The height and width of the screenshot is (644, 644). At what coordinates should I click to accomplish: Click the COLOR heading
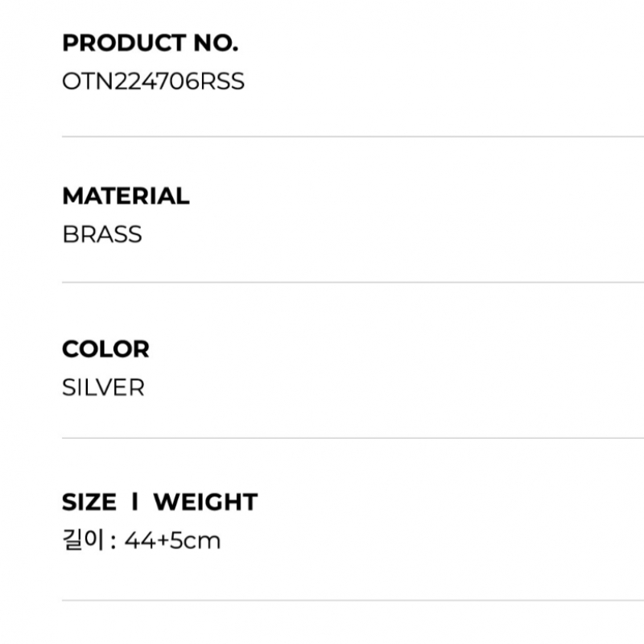[x=105, y=349]
